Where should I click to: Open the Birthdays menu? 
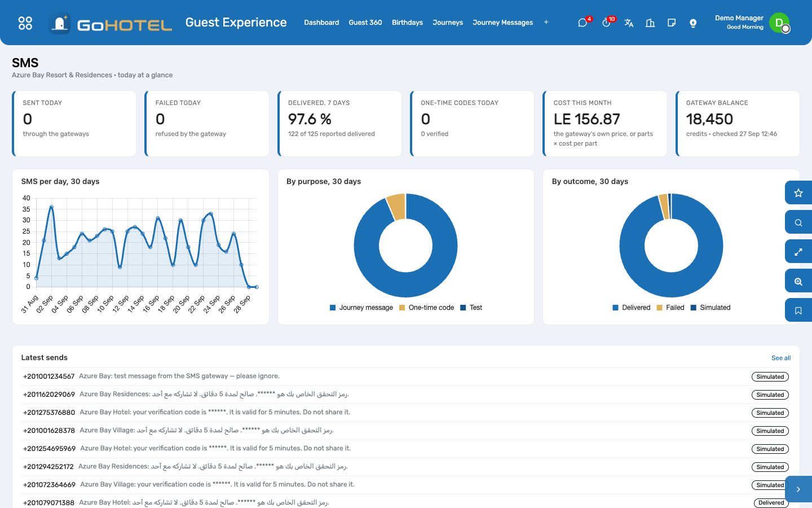click(x=407, y=23)
